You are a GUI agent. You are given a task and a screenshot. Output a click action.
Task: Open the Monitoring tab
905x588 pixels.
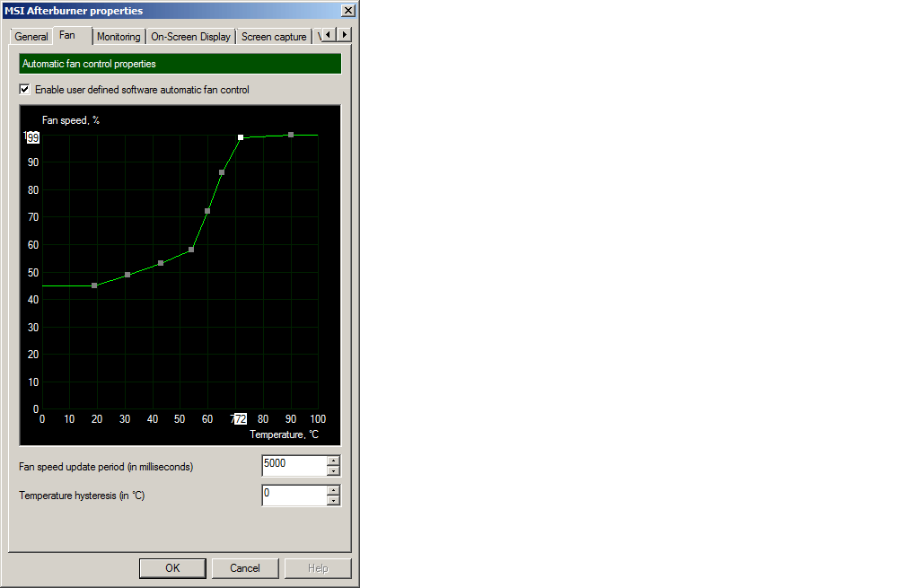coord(119,36)
